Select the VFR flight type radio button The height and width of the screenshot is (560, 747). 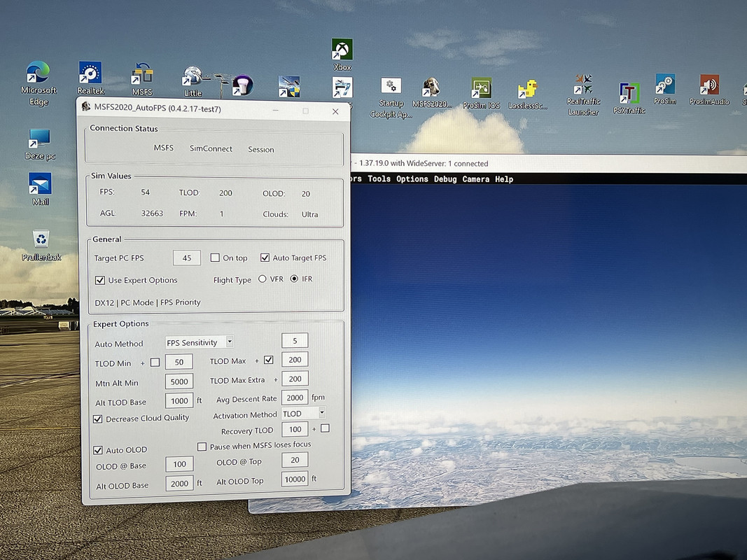point(262,279)
